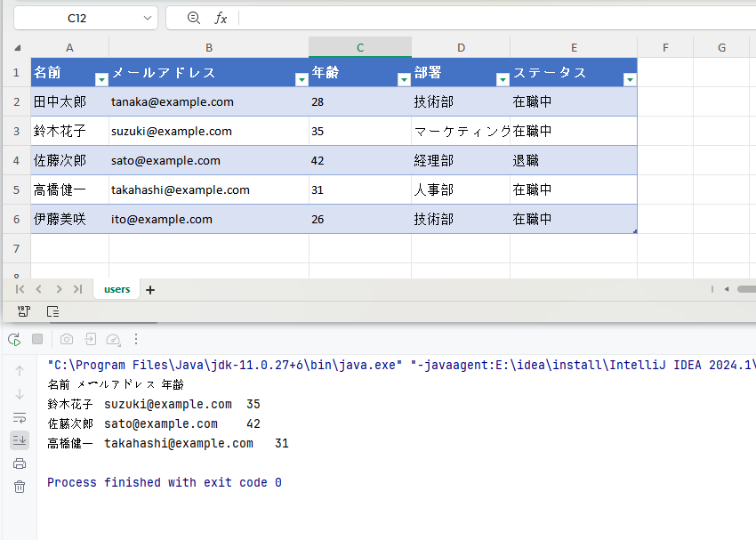The height and width of the screenshot is (540, 756).
Task: Click Process finished with exit code 0
Action: (165, 482)
